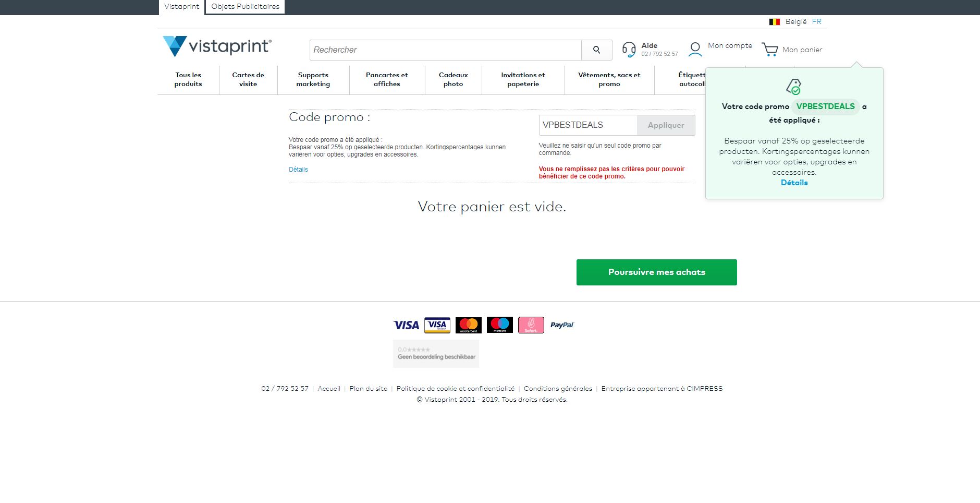The height and width of the screenshot is (503, 980).
Task: Open the Mon compte link
Action: [730, 45]
